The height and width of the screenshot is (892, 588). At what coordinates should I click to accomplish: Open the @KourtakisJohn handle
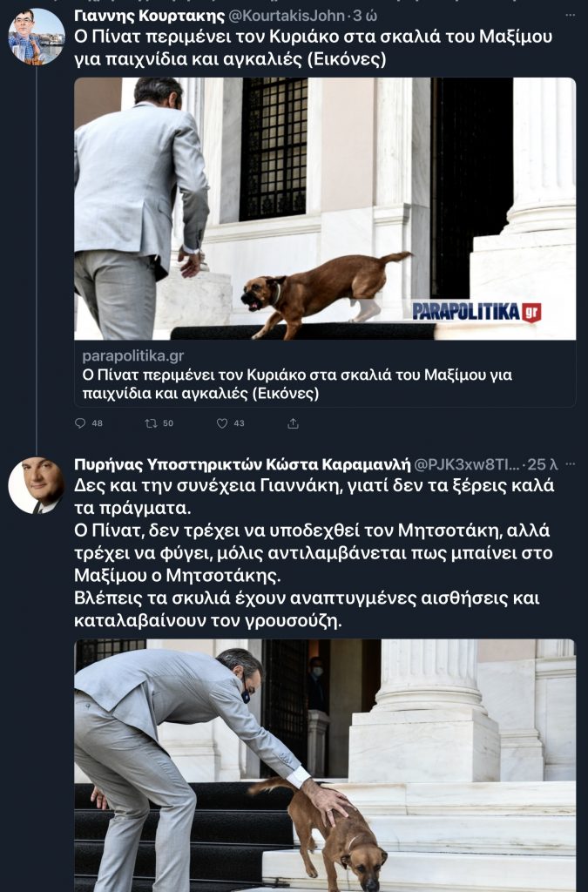[286, 16]
